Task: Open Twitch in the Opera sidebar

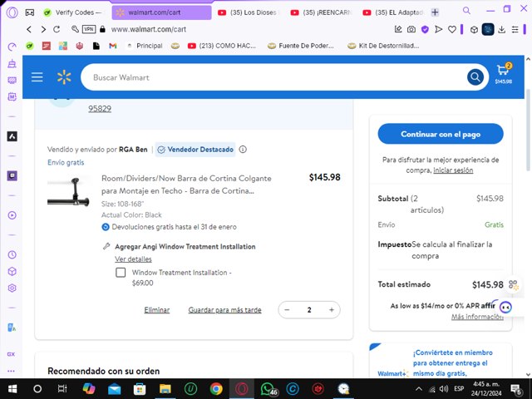Action: pyautogui.click(x=12, y=175)
